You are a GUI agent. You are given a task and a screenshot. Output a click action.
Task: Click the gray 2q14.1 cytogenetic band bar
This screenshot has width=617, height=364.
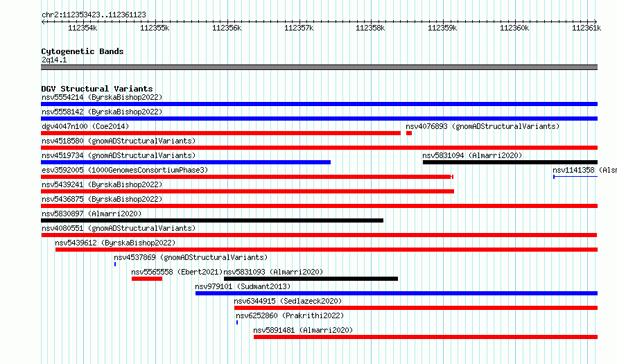(x=319, y=67)
